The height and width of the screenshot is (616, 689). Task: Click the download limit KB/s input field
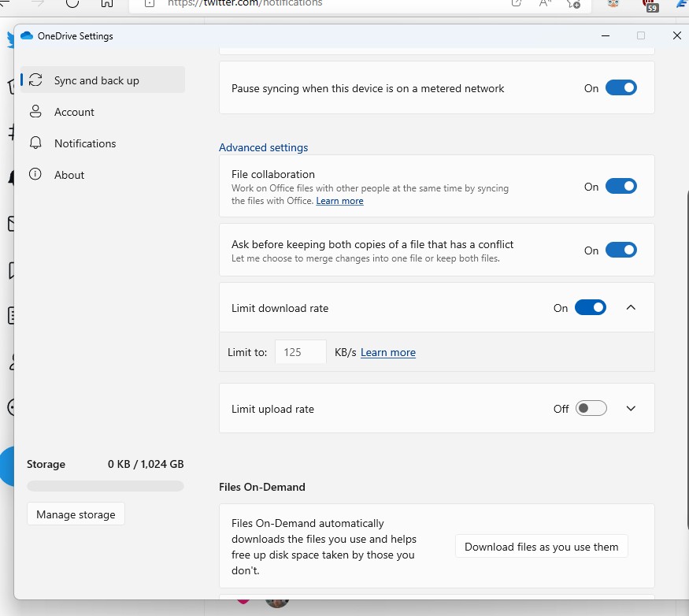click(300, 352)
